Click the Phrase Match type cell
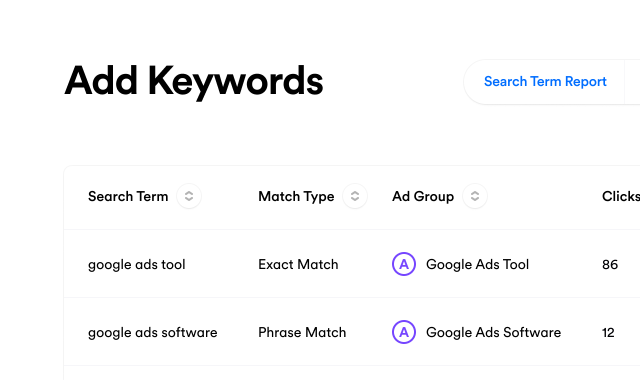The image size is (640, 380). (302, 333)
